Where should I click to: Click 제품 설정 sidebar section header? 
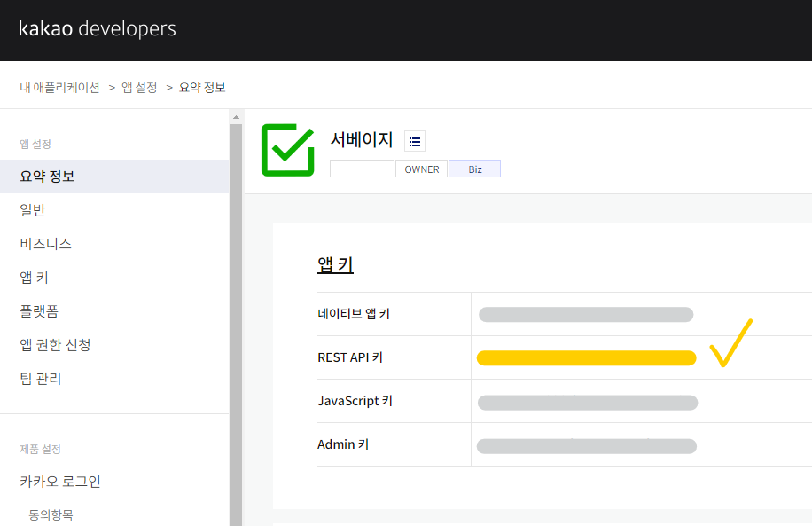41,450
